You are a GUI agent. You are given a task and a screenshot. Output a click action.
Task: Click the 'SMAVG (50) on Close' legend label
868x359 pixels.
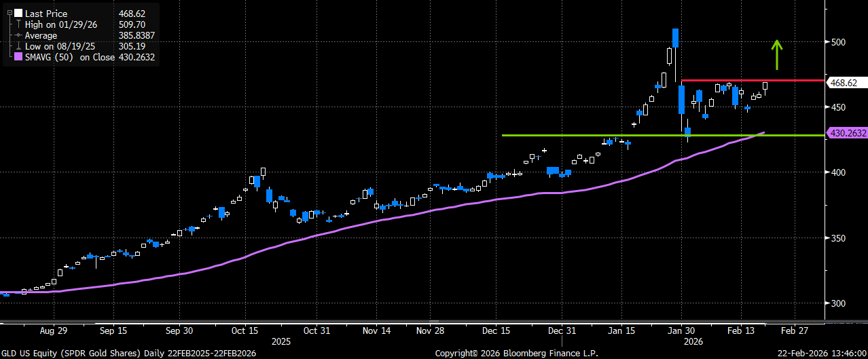click(x=69, y=57)
